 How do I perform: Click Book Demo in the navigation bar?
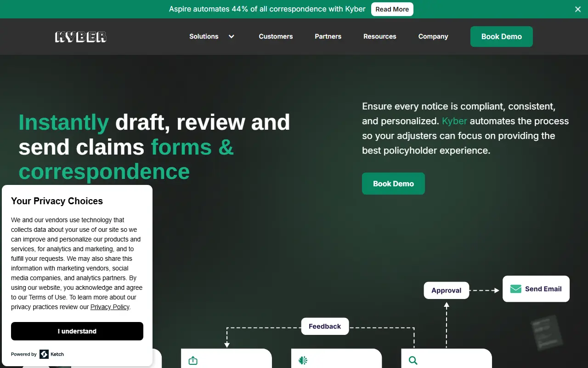click(502, 37)
